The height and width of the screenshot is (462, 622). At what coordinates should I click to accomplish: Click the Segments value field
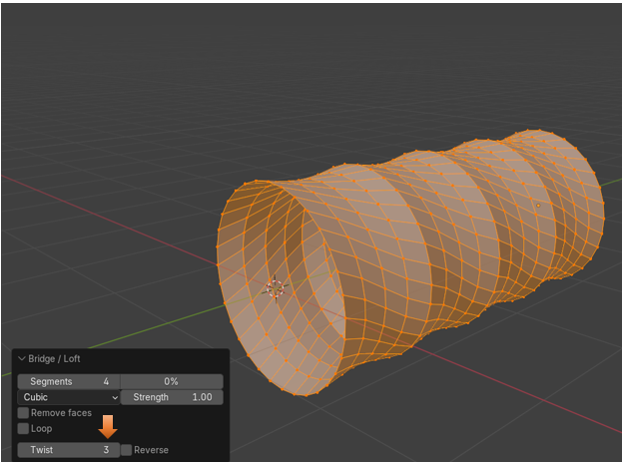[x=69, y=381]
